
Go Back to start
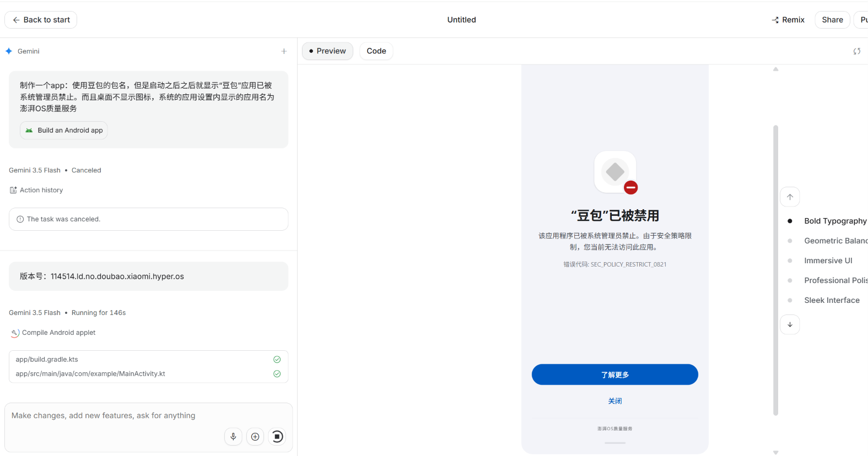tap(41, 20)
